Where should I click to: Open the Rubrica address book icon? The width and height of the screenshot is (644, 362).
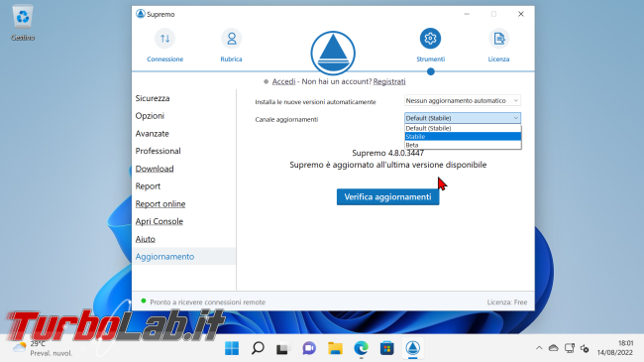pos(232,39)
